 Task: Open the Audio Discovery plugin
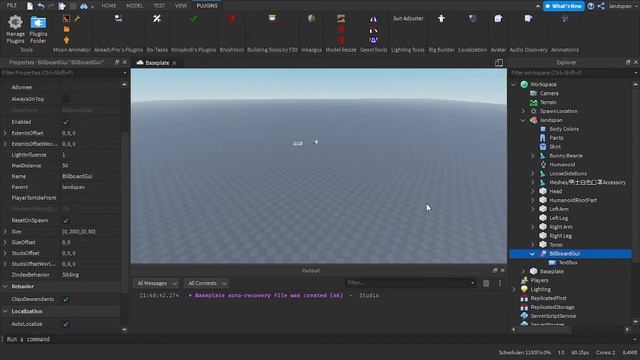tap(528, 18)
